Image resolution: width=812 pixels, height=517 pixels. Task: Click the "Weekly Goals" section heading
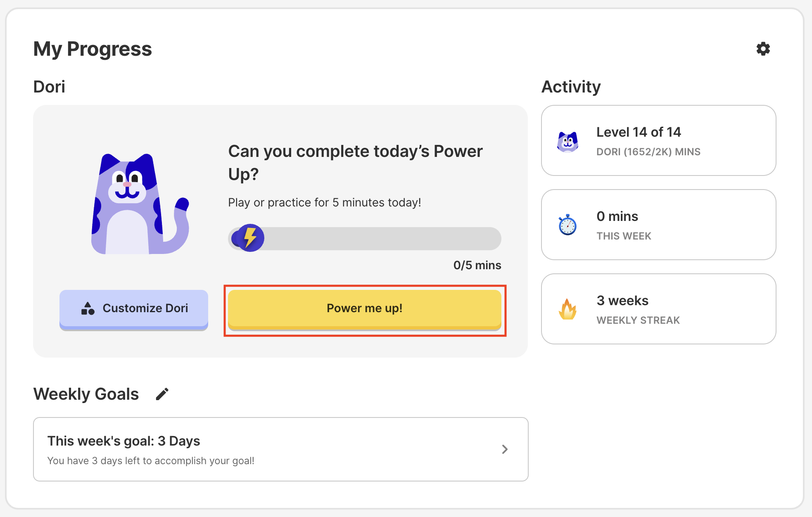[x=86, y=394]
